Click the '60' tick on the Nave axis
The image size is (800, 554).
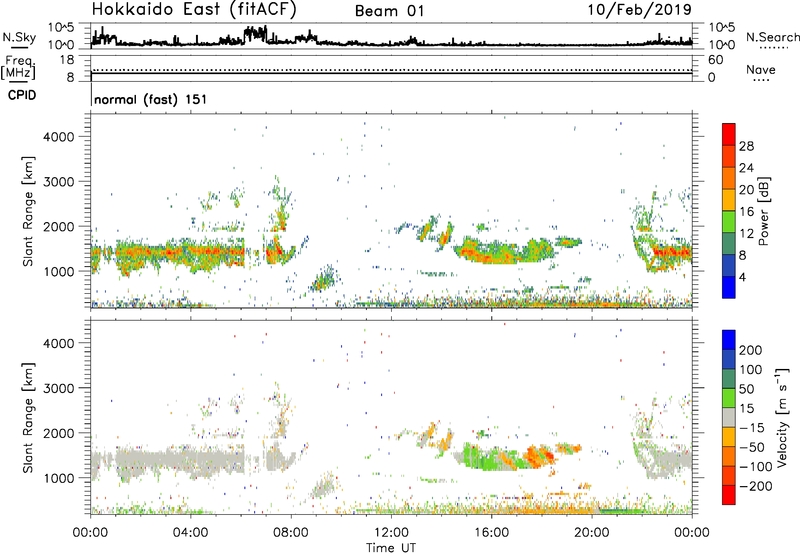(715, 60)
